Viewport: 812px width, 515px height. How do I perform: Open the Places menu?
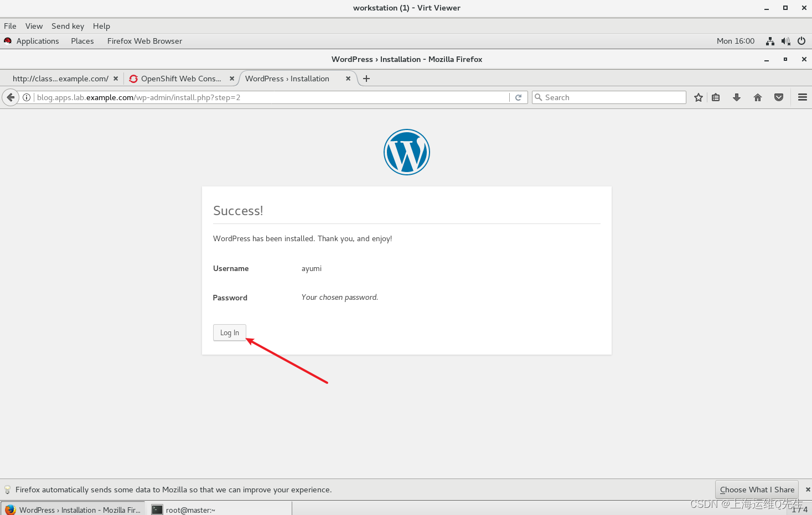[x=82, y=41]
